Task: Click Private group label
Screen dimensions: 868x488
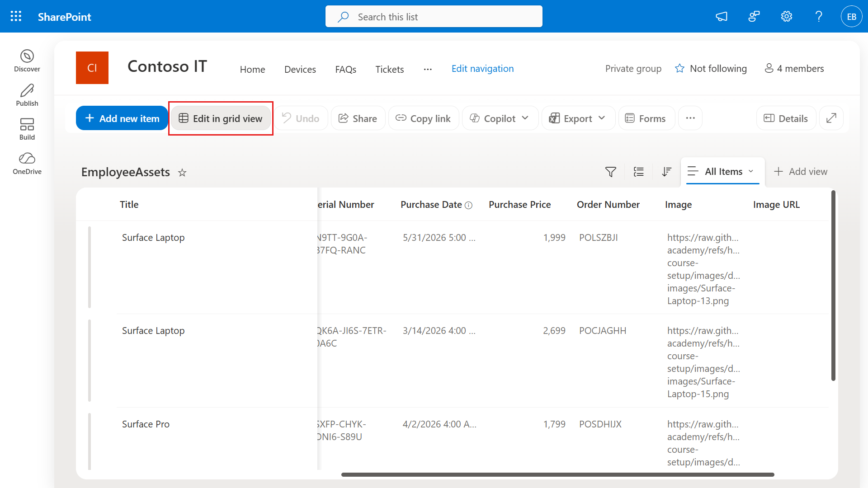Action: (633, 68)
